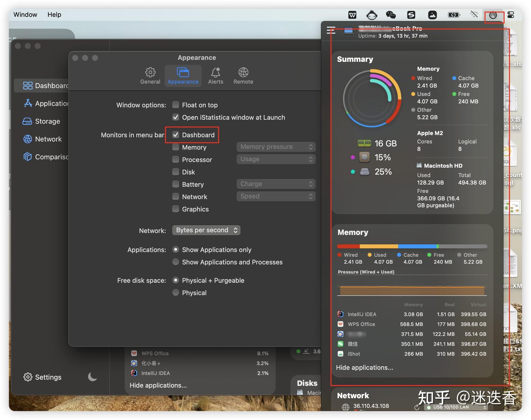Open the WeChat icon in the menu bar

[x=391, y=15]
